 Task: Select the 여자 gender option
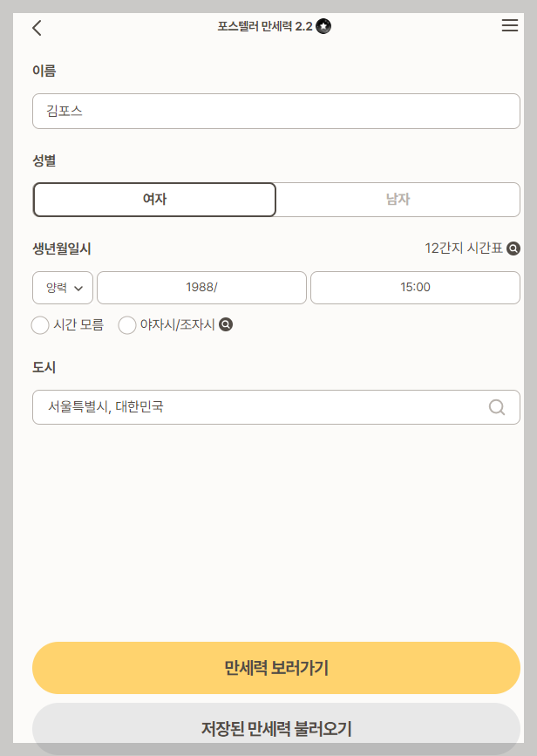(x=154, y=199)
